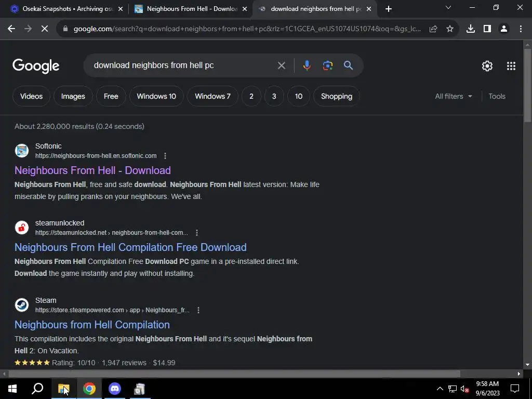Click the Steam site favicon
The width and height of the screenshot is (532, 399).
[22, 304]
